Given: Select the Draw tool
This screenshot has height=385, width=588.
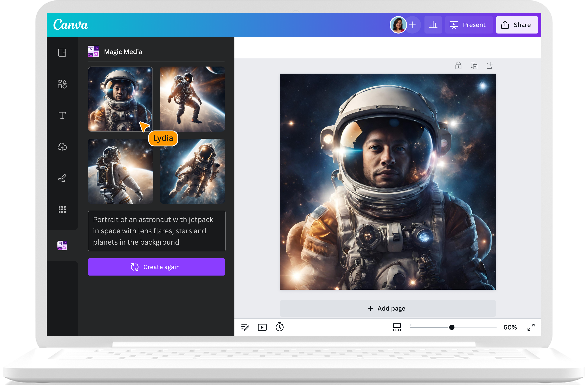Looking at the screenshot, I should point(62,178).
